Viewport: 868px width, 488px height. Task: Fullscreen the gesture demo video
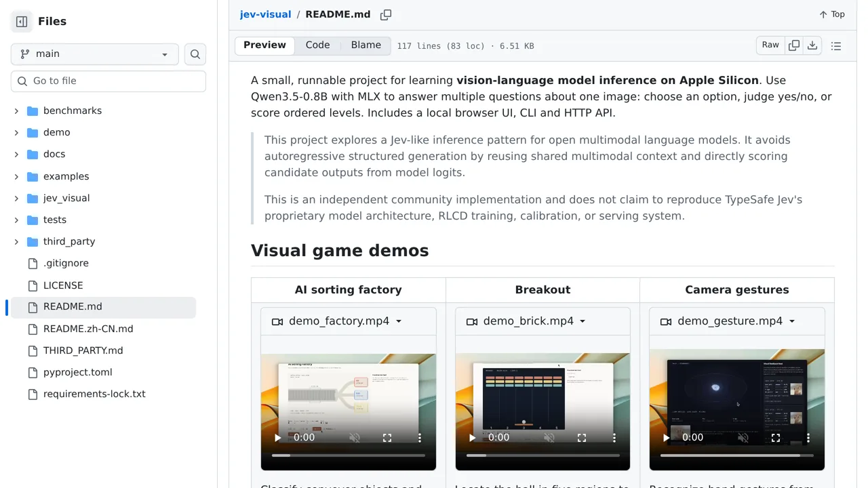click(776, 438)
